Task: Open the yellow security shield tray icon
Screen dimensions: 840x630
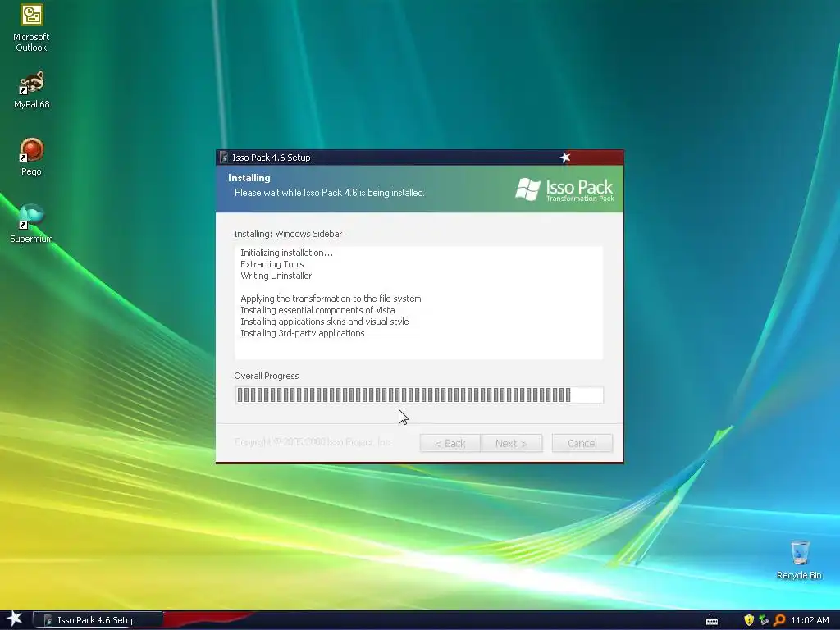Action: [749, 620]
